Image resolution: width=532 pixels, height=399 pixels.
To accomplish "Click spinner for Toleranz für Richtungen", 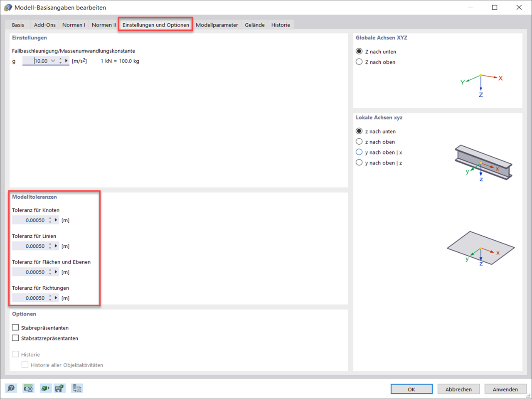I will pos(50,298).
